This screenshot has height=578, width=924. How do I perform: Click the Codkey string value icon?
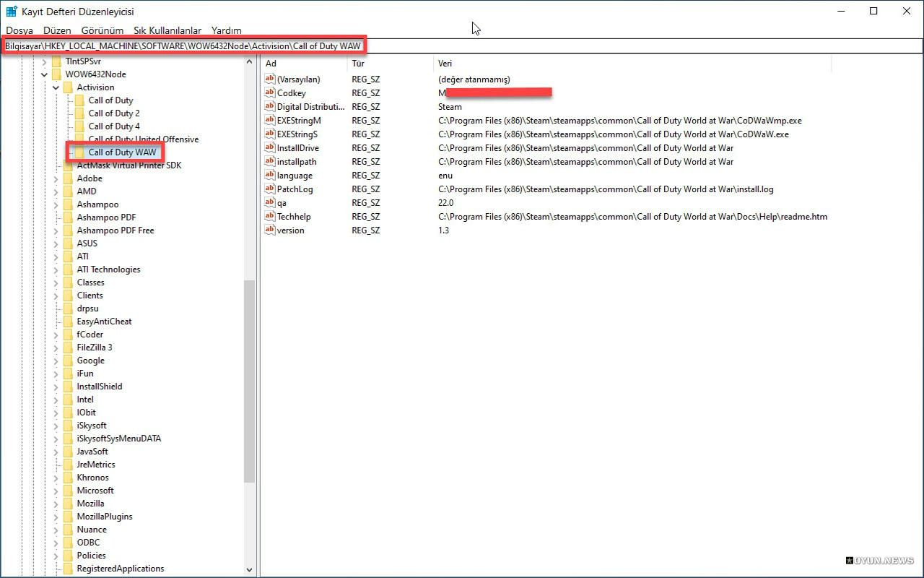[x=270, y=92]
